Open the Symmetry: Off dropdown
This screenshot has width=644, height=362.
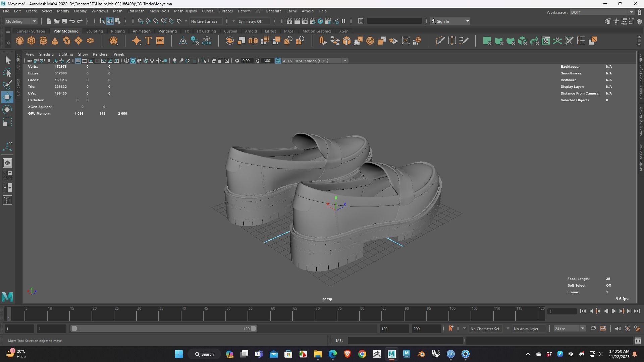(x=253, y=21)
